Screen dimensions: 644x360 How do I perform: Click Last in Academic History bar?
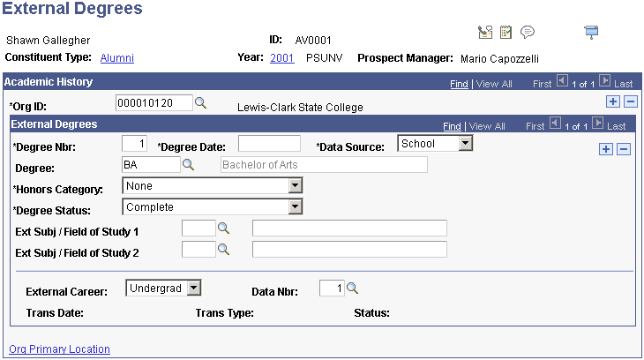[624, 84]
